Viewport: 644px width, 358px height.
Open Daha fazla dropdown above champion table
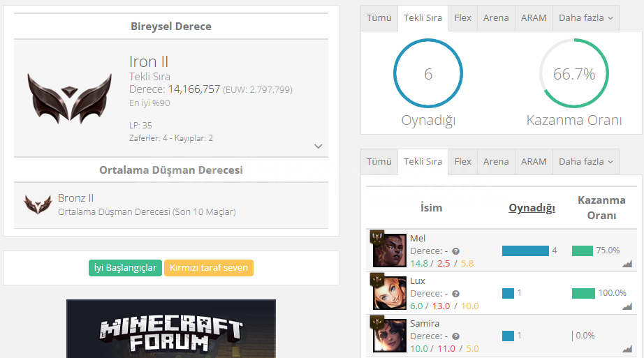click(586, 162)
